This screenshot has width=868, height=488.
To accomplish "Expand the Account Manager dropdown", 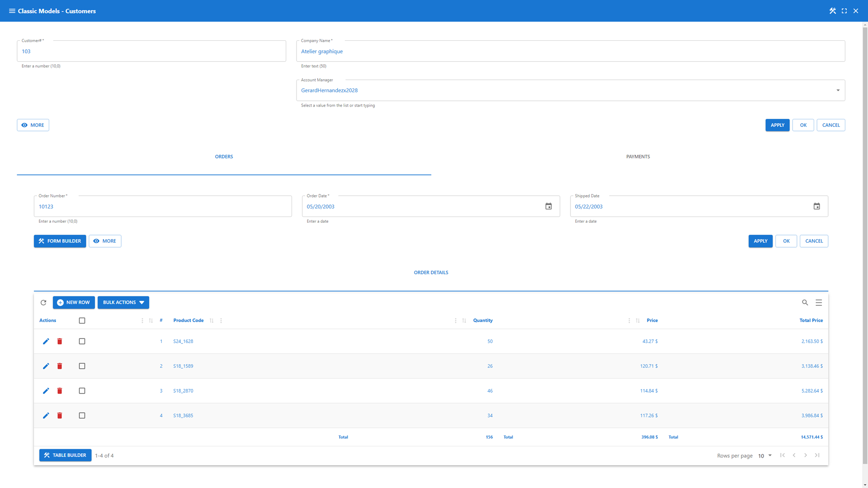I will 838,90.
